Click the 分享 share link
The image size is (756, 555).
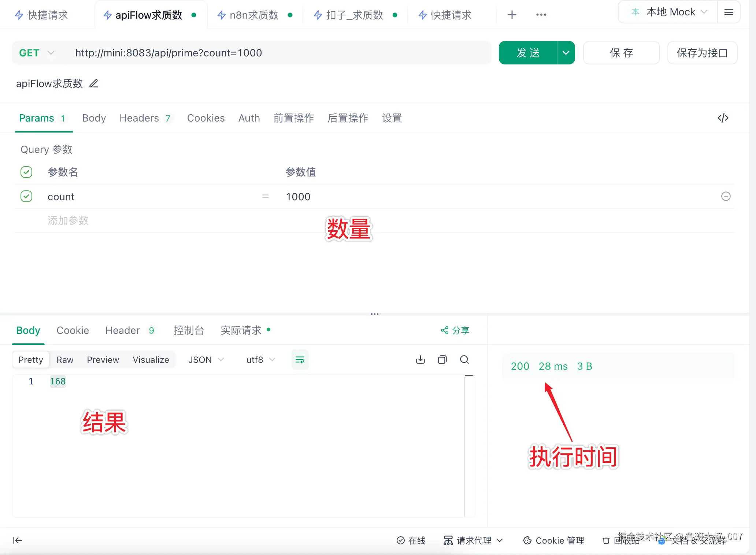pyautogui.click(x=455, y=331)
